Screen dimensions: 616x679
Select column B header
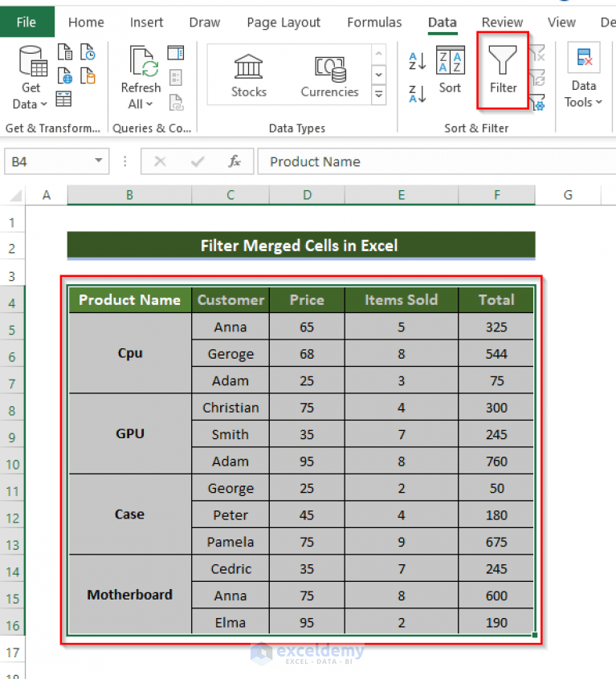[x=129, y=195]
